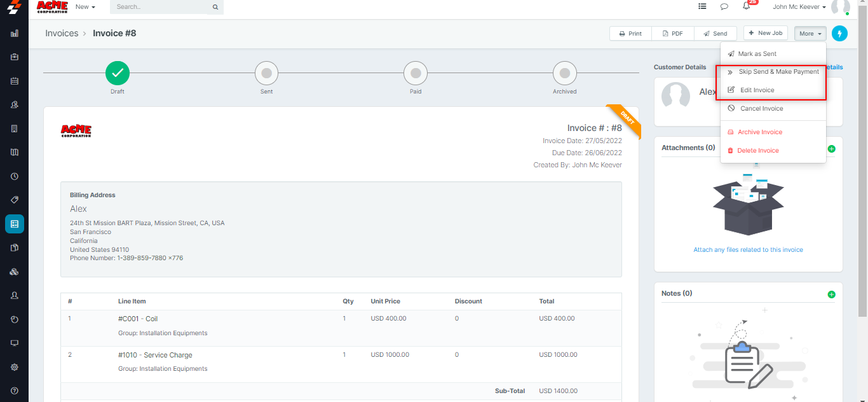Click the Paid step circle
Image resolution: width=868 pixels, height=402 pixels.
tap(416, 73)
